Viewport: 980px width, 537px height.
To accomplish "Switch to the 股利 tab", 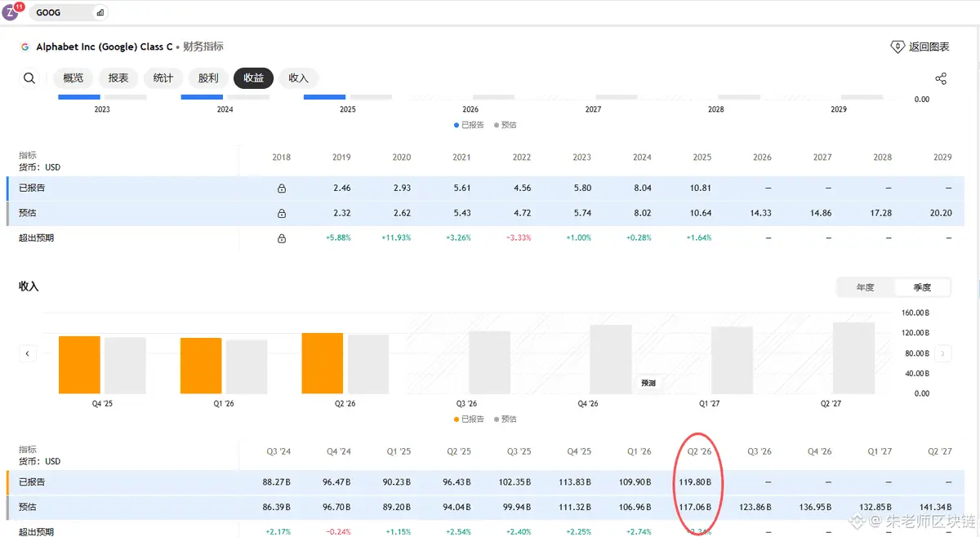I will pyautogui.click(x=208, y=78).
